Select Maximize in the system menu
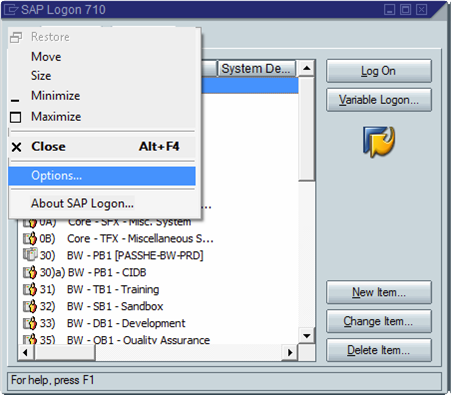Image resolution: width=452 pixels, height=396 pixels. tap(102, 117)
